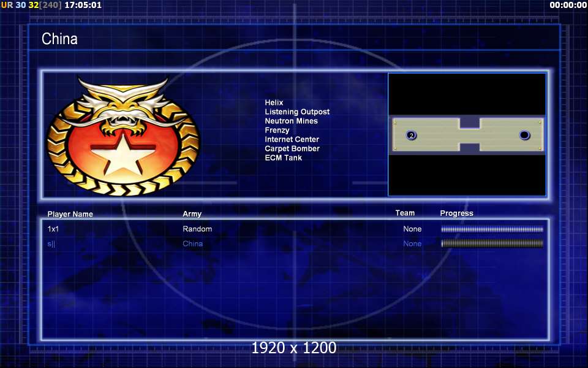Click the Player Name column header
Image resolution: width=588 pixels, height=368 pixels.
click(x=70, y=214)
